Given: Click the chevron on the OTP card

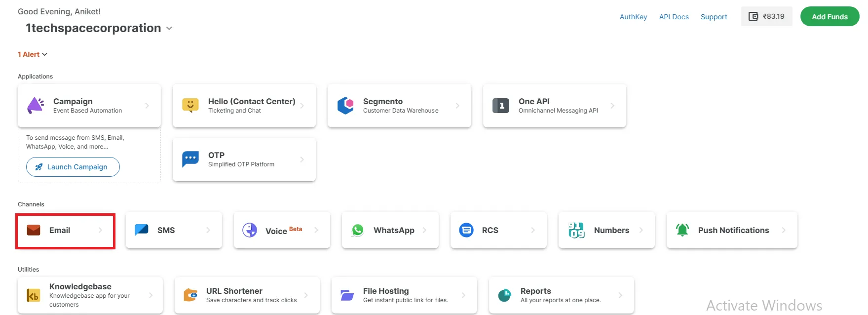Looking at the screenshot, I should point(302,159).
